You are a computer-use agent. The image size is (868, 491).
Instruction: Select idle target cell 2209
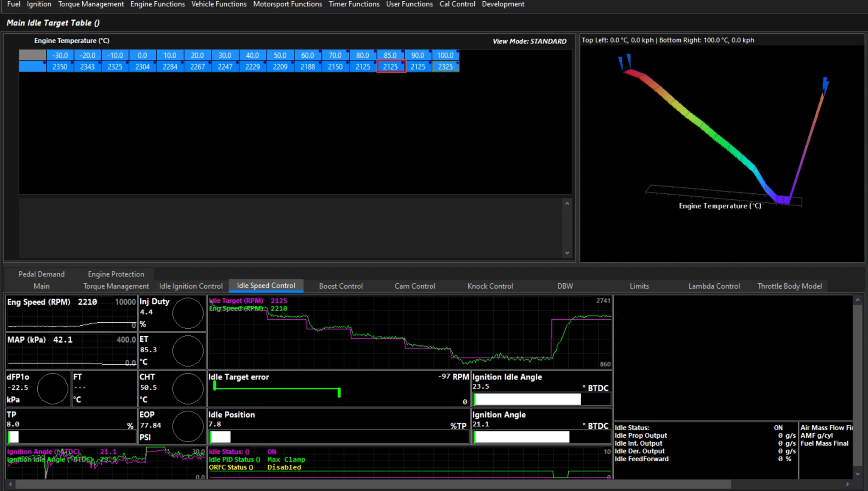pyautogui.click(x=280, y=67)
